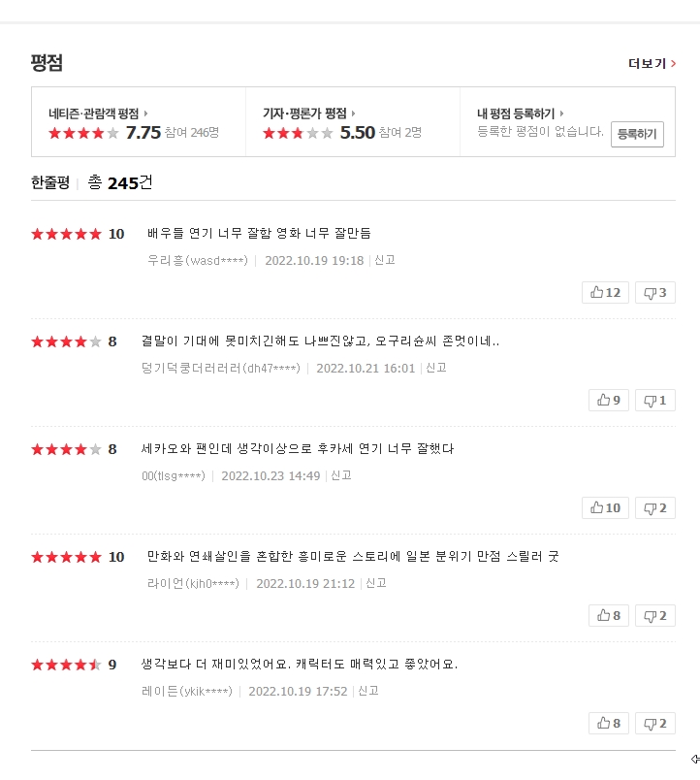The height and width of the screenshot is (780, 700).
Task: Open 더보기 to see more ratings
Action: tap(652, 64)
